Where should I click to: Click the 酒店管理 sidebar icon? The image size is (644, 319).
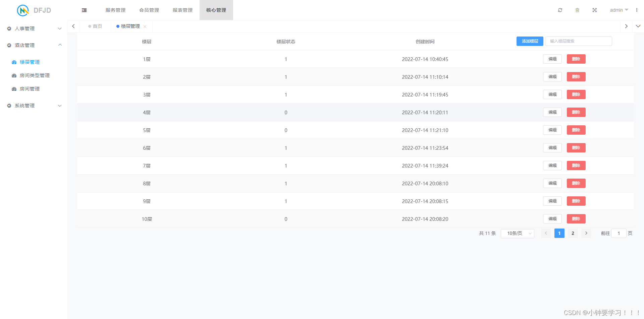click(x=9, y=45)
